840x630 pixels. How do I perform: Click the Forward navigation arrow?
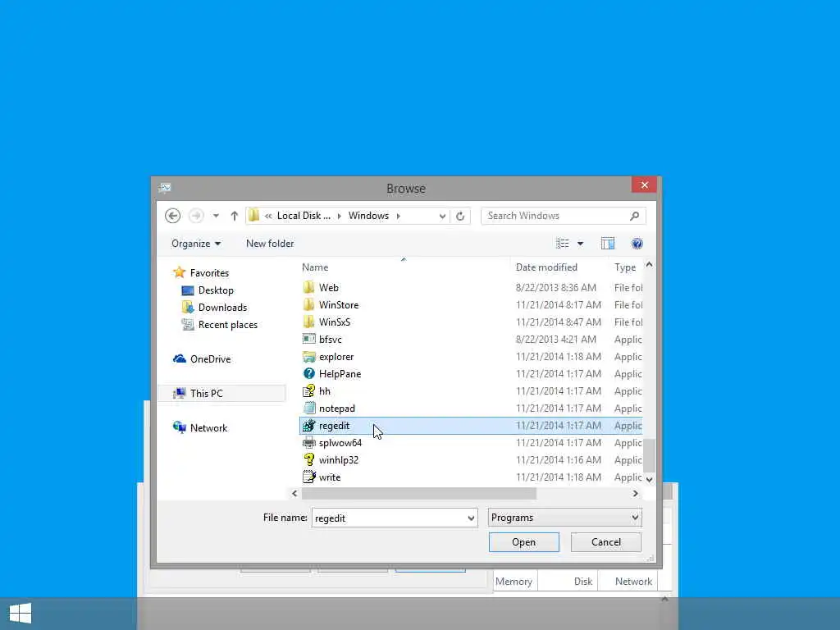197,216
